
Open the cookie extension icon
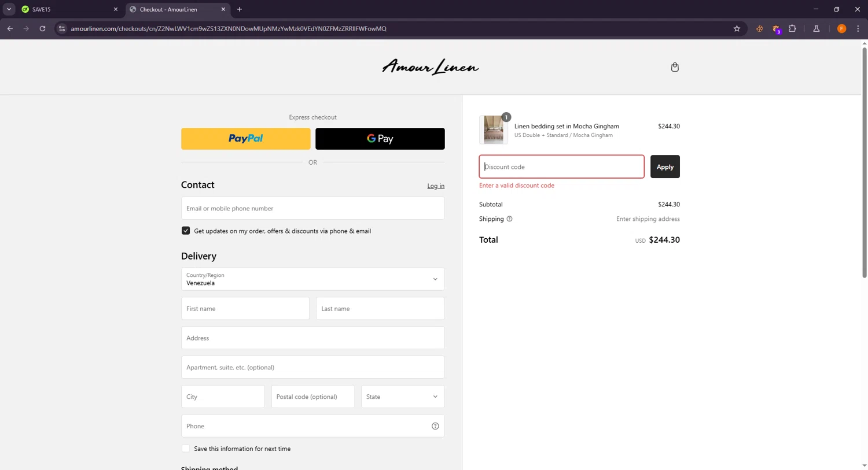click(759, 28)
